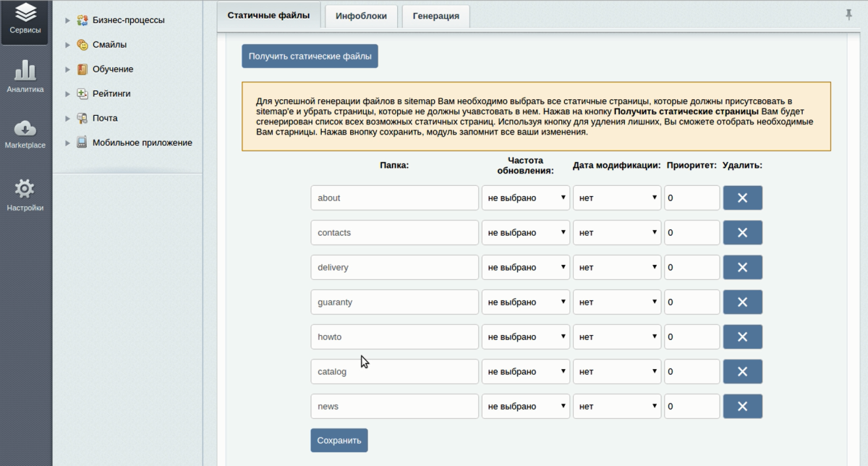
Task: Switch to the Инфоблоки tab
Action: [x=360, y=15]
